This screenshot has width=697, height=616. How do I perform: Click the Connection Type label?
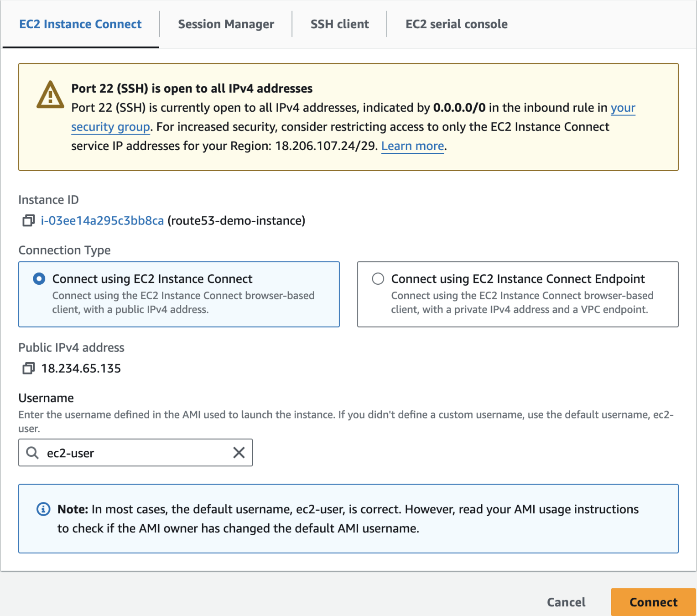64,251
